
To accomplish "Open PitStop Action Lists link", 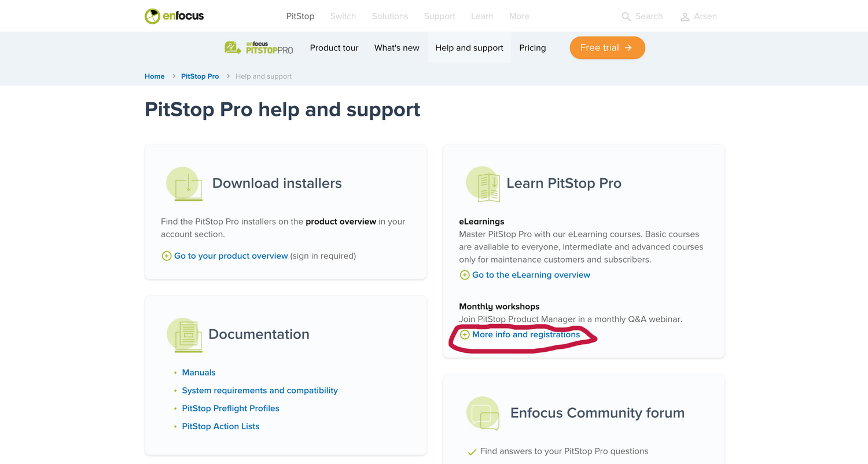I will tap(220, 426).
